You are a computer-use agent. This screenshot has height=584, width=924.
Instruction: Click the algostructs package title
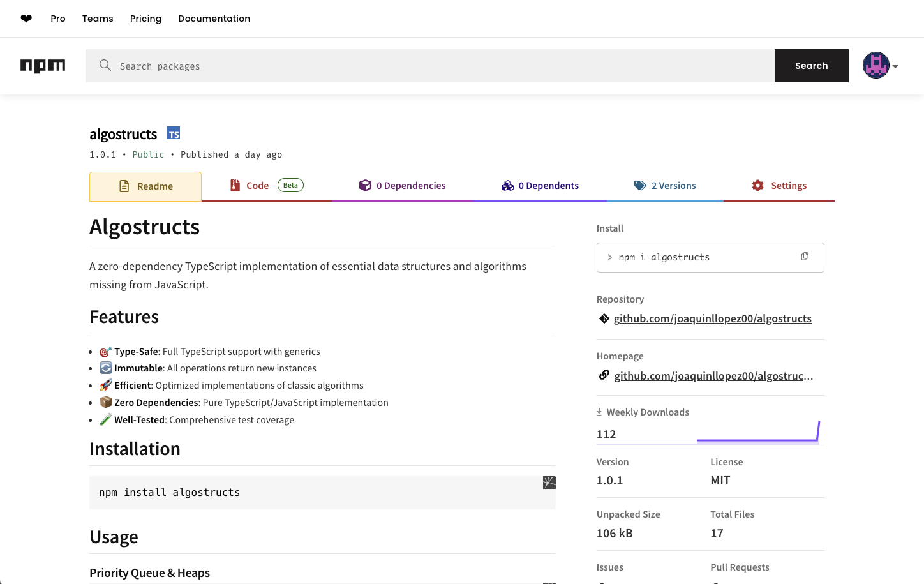click(123, 134)
